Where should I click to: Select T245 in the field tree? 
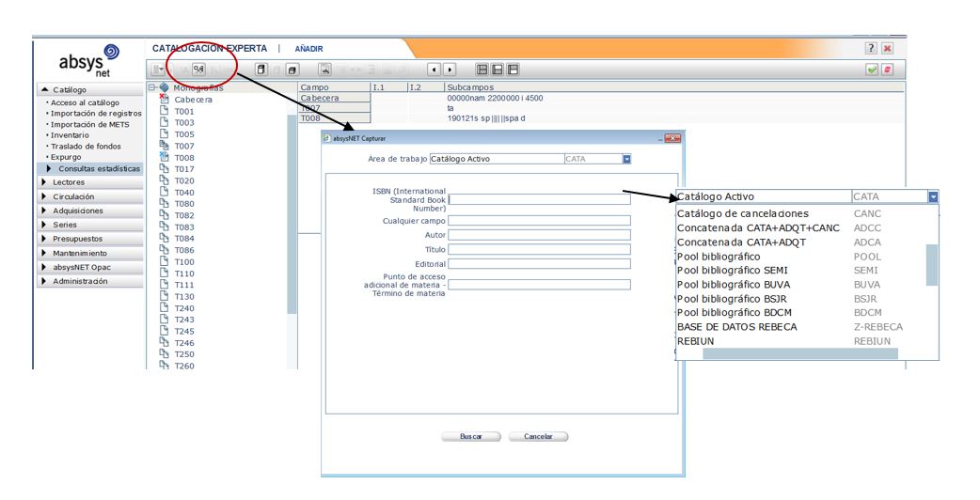click(184, 331)
